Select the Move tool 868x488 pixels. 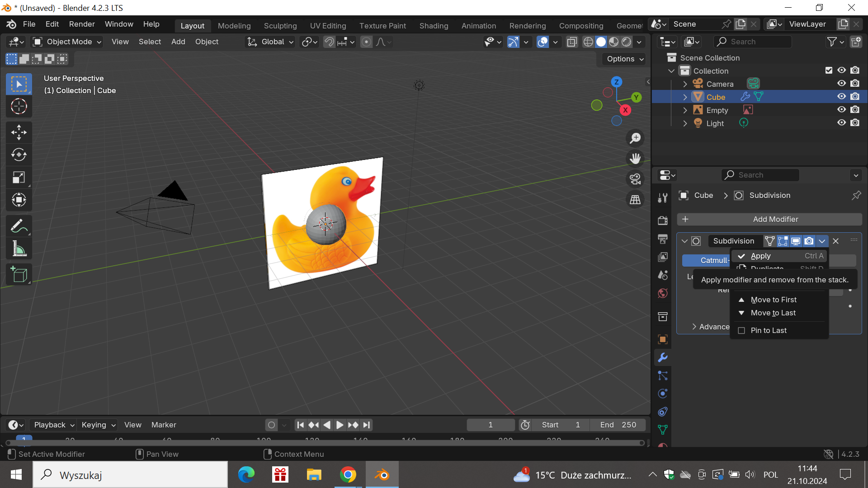[x=19, y=132]
